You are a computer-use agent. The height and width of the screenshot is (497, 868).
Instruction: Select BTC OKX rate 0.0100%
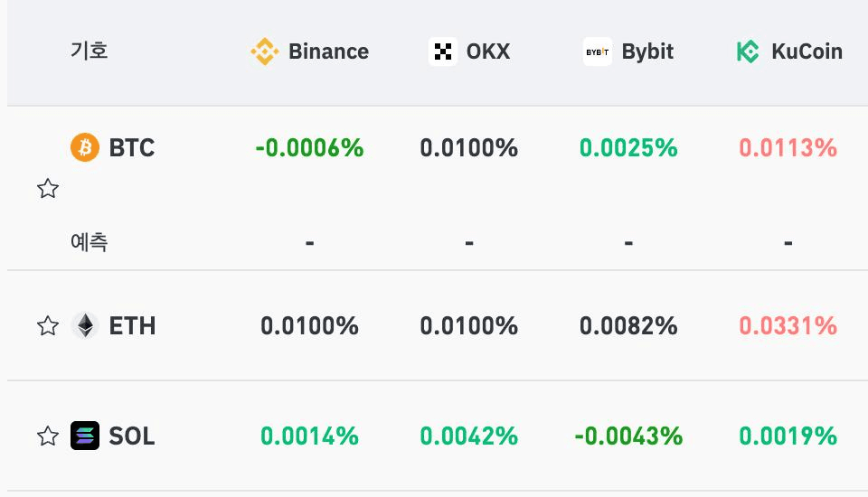(469, 148)
